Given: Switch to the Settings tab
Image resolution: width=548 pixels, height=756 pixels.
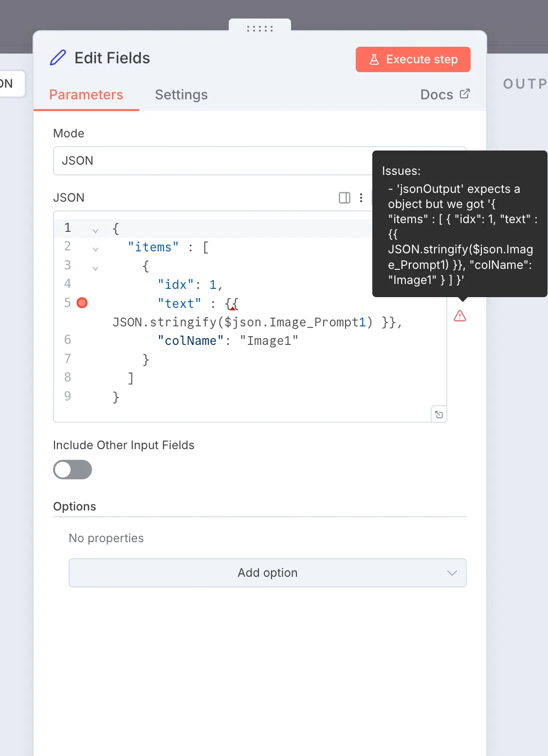Looking at the screenshot, I should pos(181,94).
